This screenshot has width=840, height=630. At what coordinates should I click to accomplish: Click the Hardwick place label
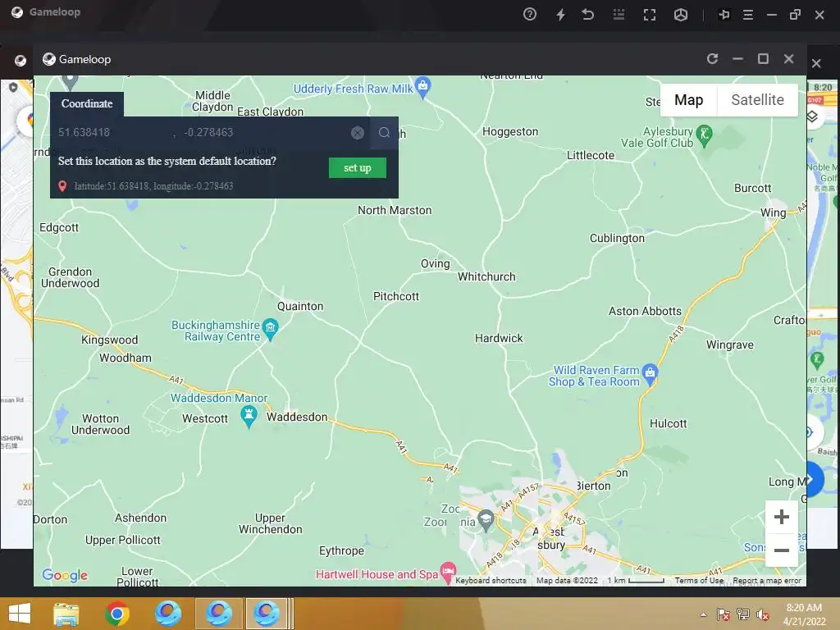click(x=499, y=338)
